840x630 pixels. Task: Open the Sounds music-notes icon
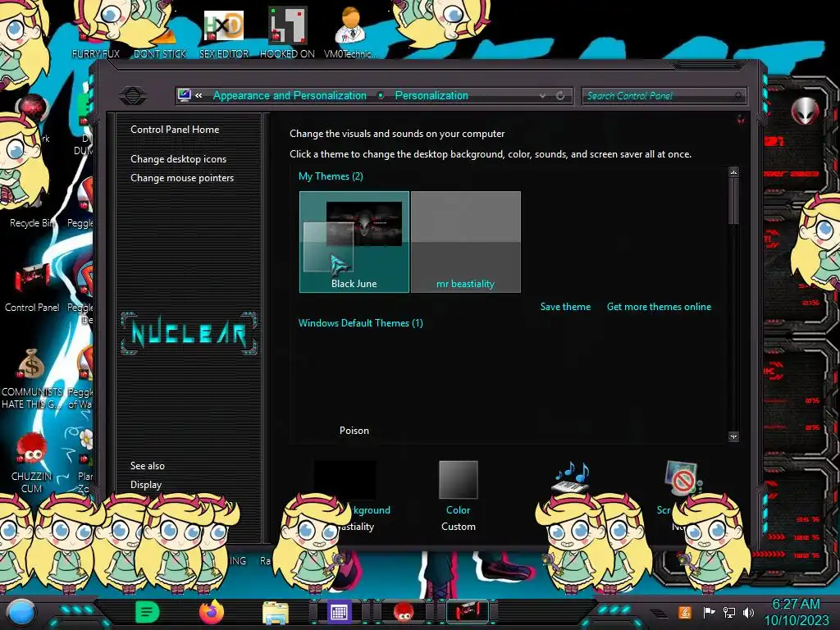(x=572, y=477)
